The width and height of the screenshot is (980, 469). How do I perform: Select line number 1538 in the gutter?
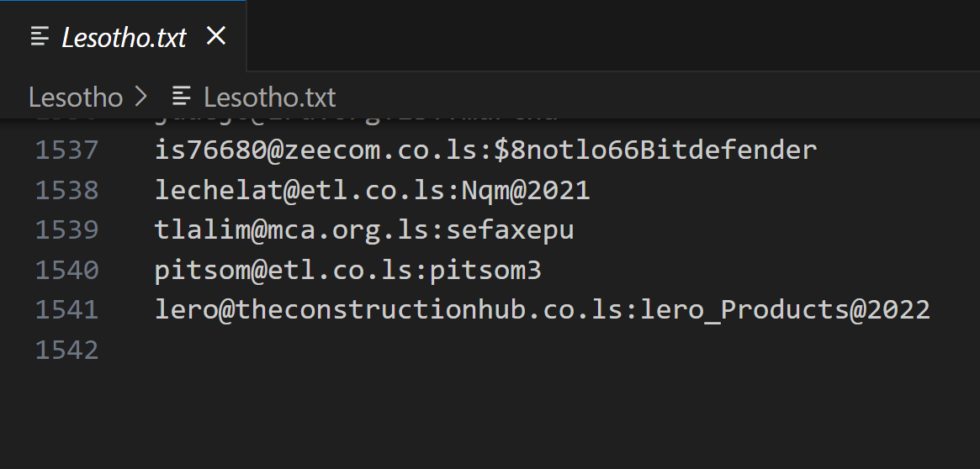point(67,190)
